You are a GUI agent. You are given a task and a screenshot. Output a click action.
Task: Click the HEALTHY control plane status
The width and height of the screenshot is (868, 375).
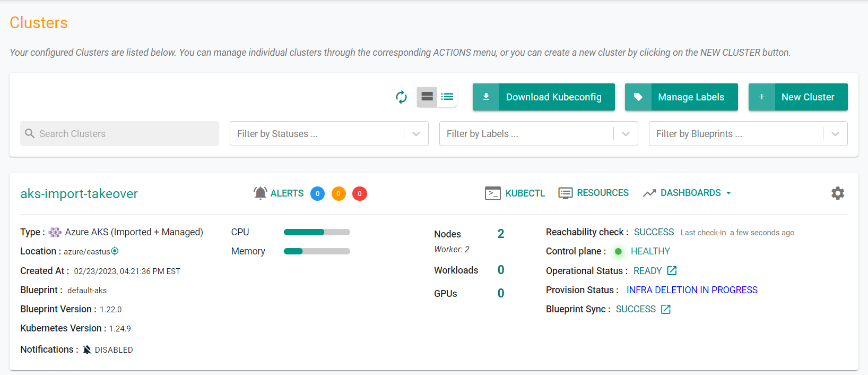[x=650, y=251]
